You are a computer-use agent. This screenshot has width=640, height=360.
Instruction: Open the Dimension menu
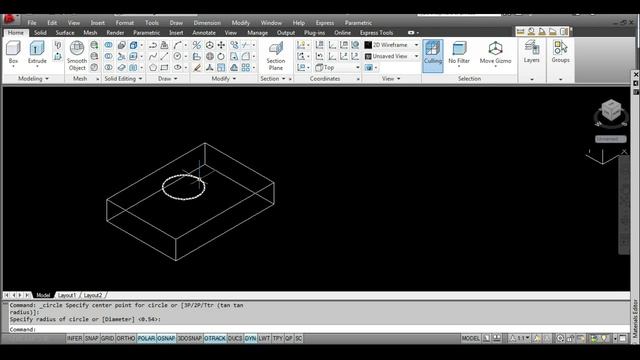[207, 23]
